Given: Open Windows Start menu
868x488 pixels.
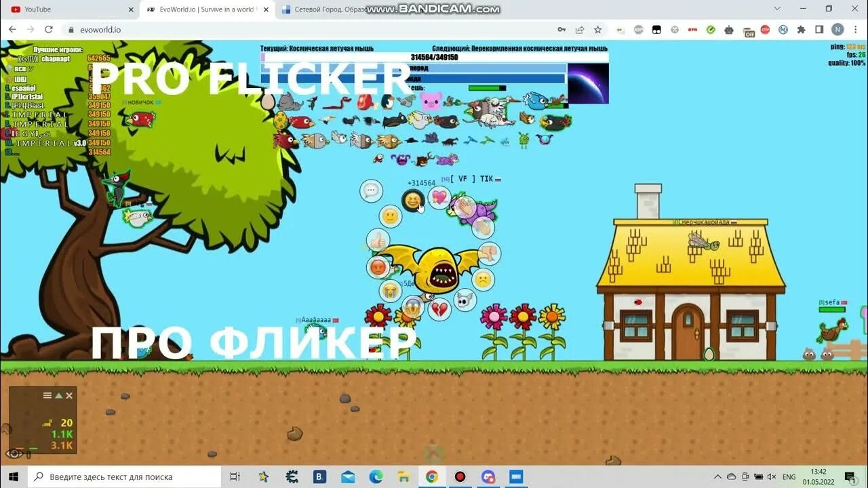Looking at the screenshot, I should [14, 476].
